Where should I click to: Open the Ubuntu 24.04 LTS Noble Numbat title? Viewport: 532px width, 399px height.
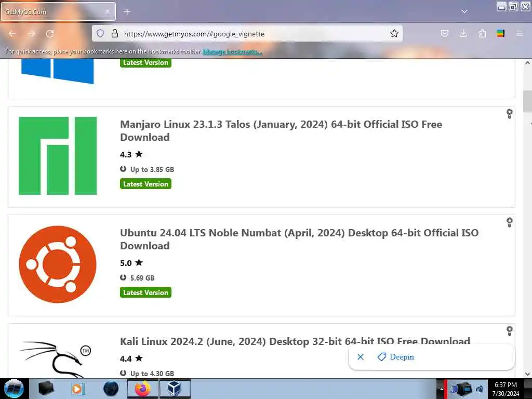click(299, 239)
